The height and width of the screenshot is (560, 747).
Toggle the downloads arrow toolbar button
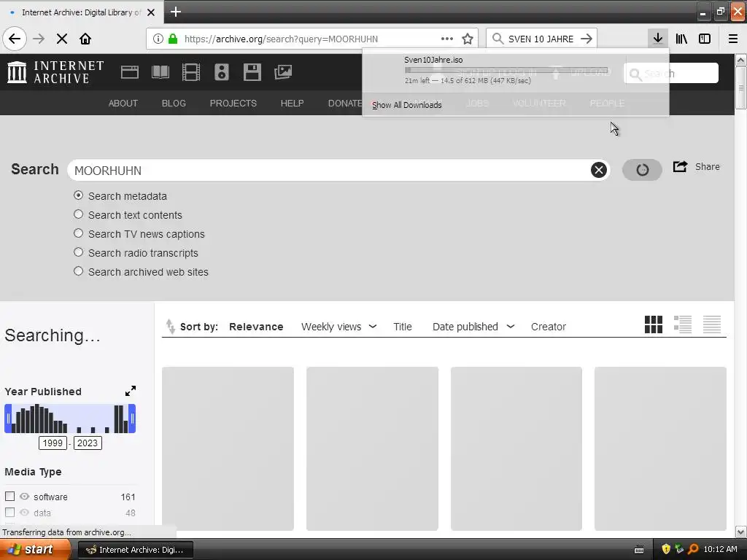(658, 38)
